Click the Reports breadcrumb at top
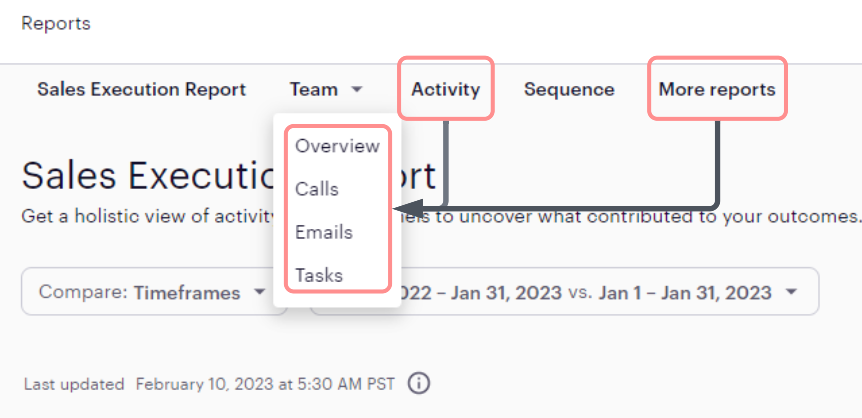This screenshot has width=862, height=418. [x=56, y=24]
